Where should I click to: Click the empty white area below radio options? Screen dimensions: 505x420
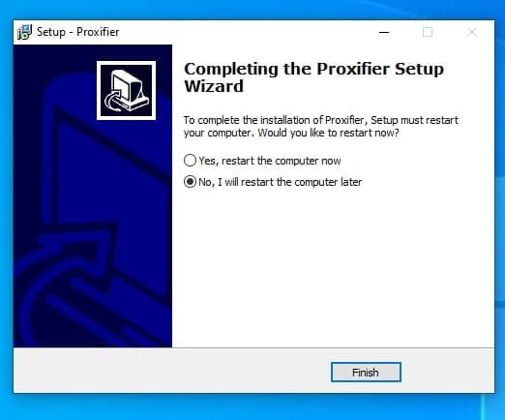pyautogui.click(x=332, y=268)
